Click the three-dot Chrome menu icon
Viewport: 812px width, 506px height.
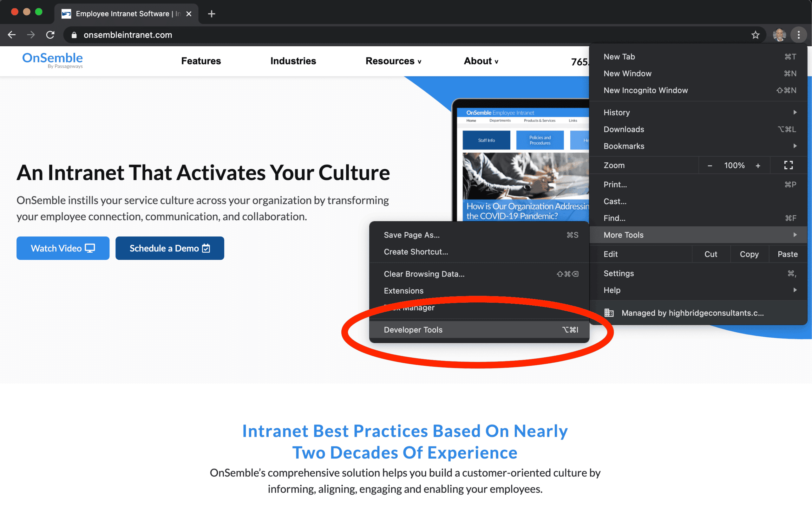click(x=799, y=35)
